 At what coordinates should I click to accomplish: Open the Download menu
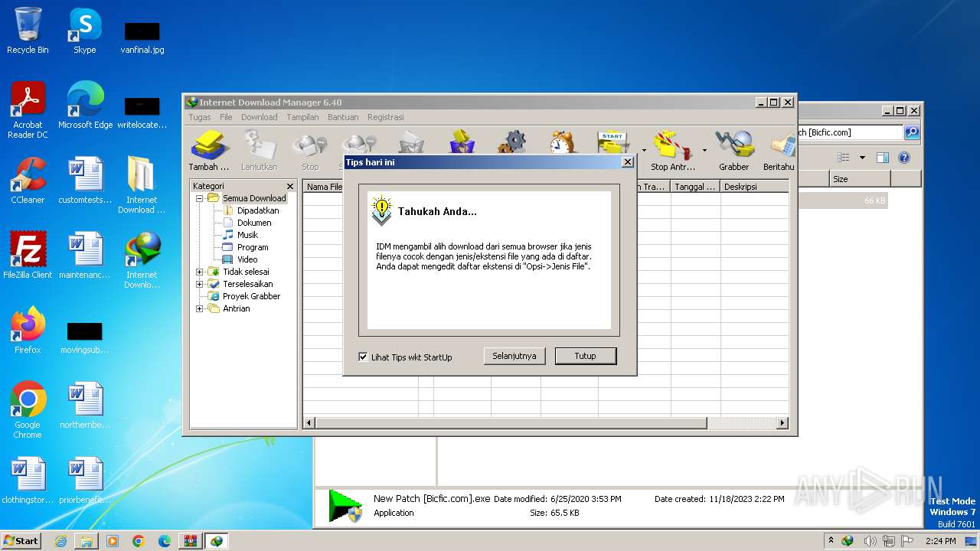point(260,117)
